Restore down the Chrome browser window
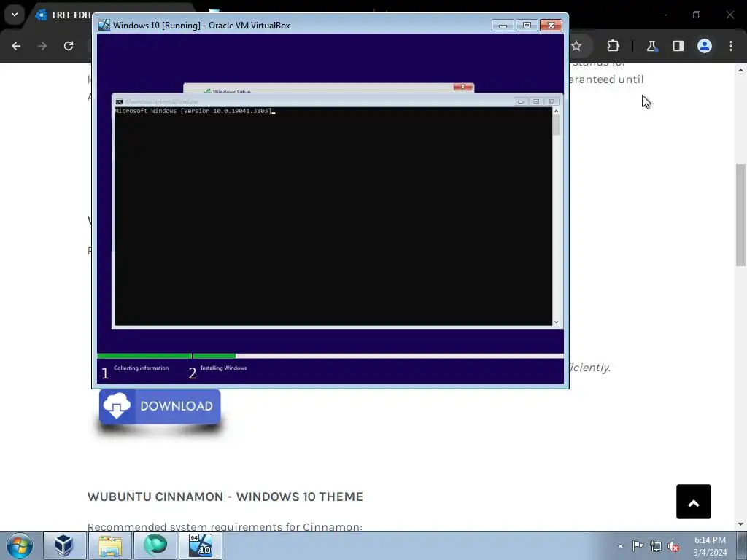This screenshot has height=560, width=747. [x=697, y=15]
